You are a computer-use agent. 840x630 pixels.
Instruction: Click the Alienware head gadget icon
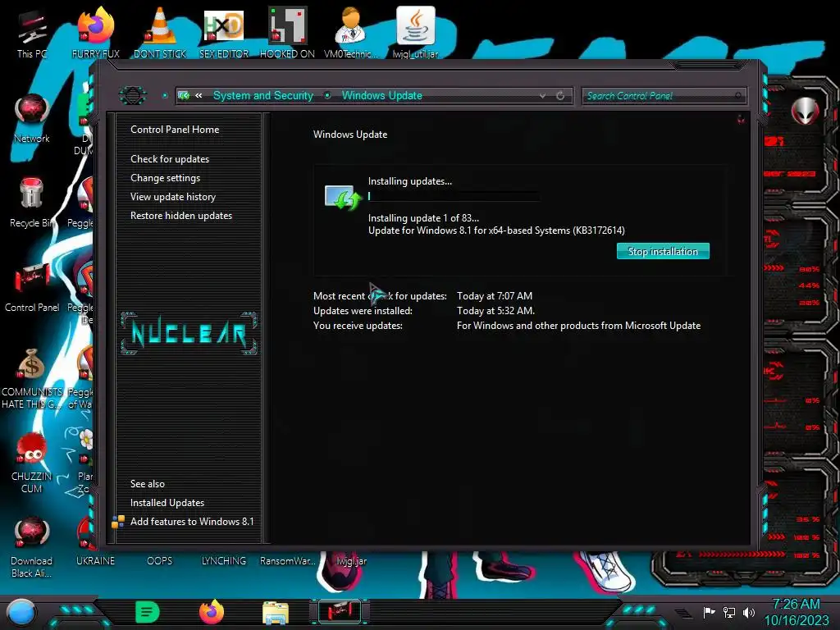pyautogui.click(x=805, y=111)
